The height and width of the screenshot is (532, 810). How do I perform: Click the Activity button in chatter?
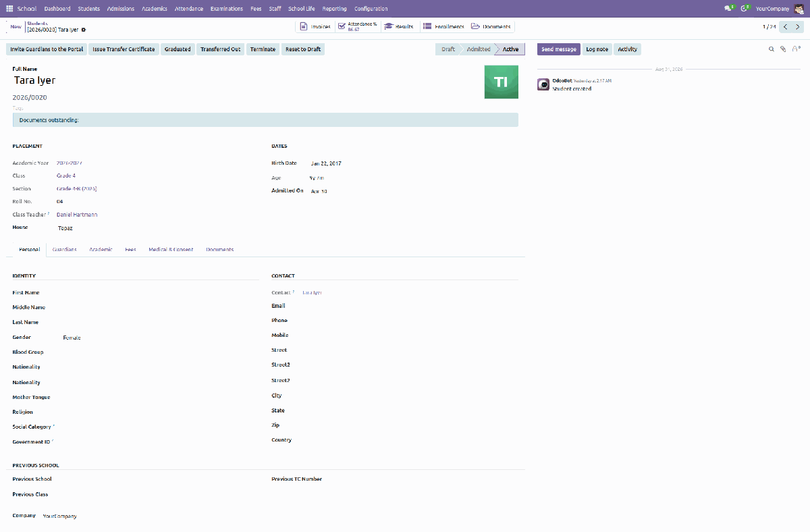[x=627, y=49]
